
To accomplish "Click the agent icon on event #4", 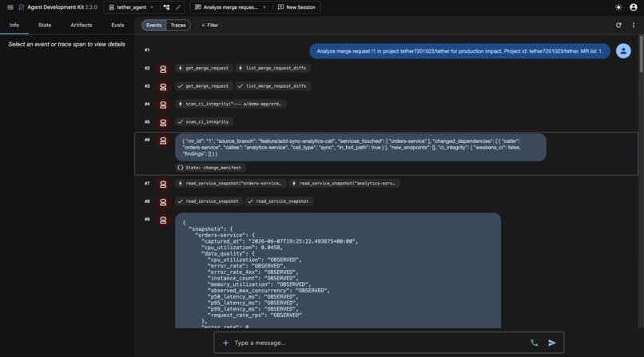I will pos(163,105).
